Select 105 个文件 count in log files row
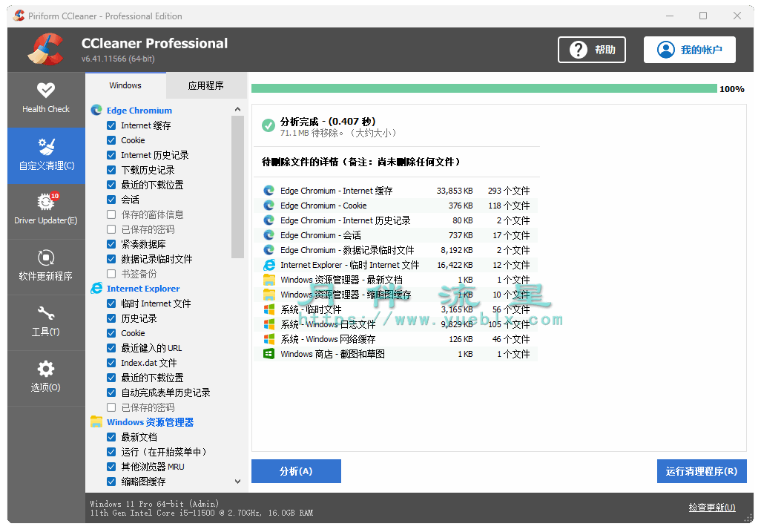Image resolution: width=761 pixels, height=532 pixels. coord(509,324)
